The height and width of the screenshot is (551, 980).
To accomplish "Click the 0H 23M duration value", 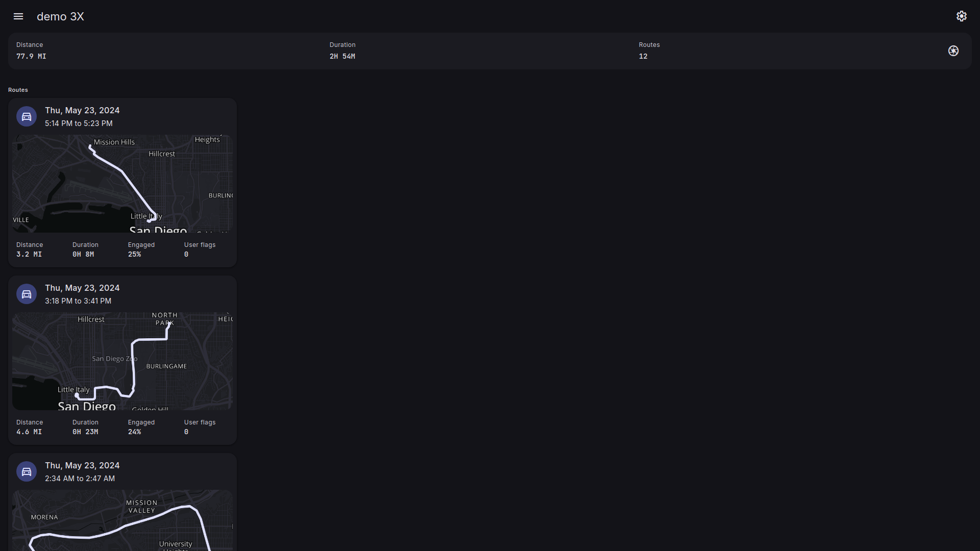I will click(x=85, y=432).
